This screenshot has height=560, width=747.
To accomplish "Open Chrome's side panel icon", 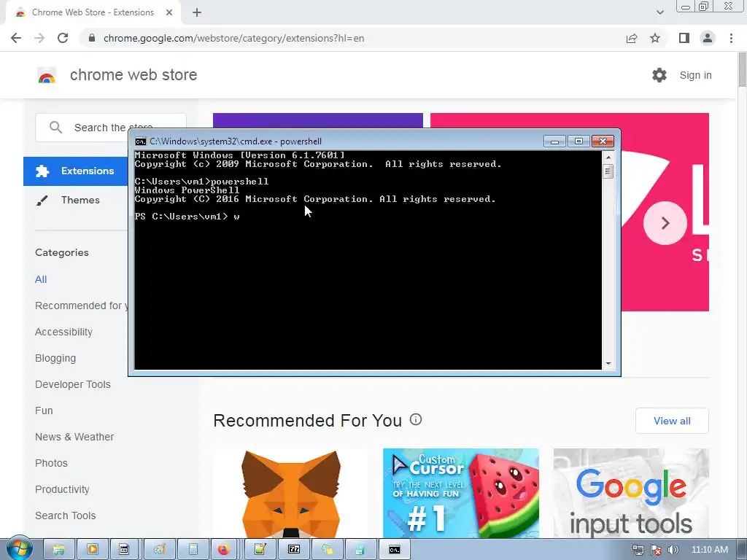I will tap(684, 38).
